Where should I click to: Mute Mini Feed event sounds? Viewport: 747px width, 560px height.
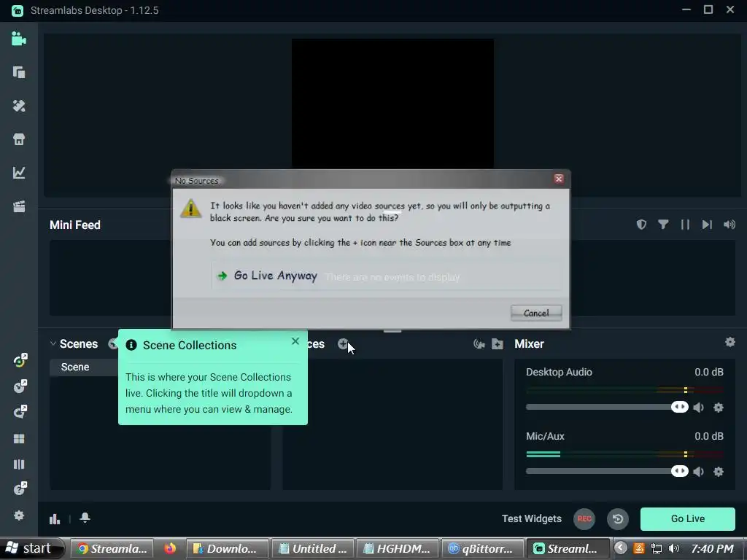point(729,225)
